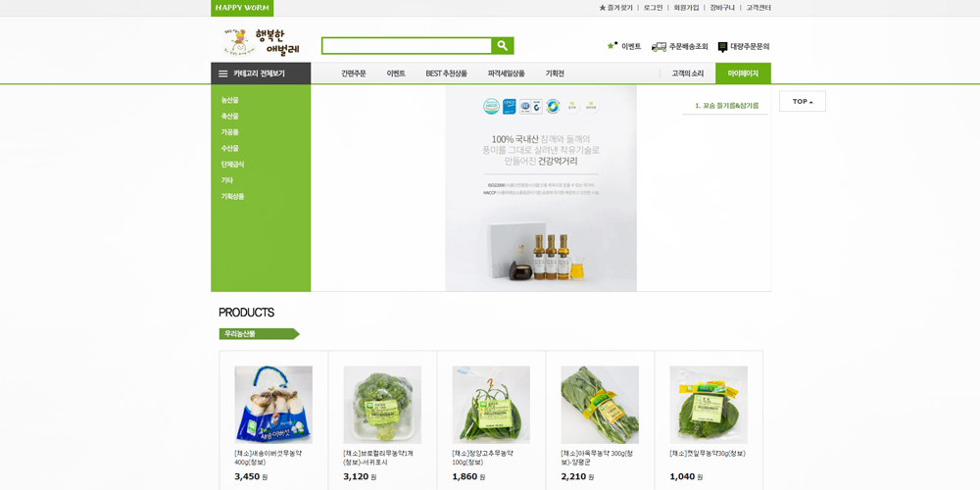Click the 로그인 link
The width and height of the screenshot is (980, 490).
pyautogui.click(x=653, y=8)
